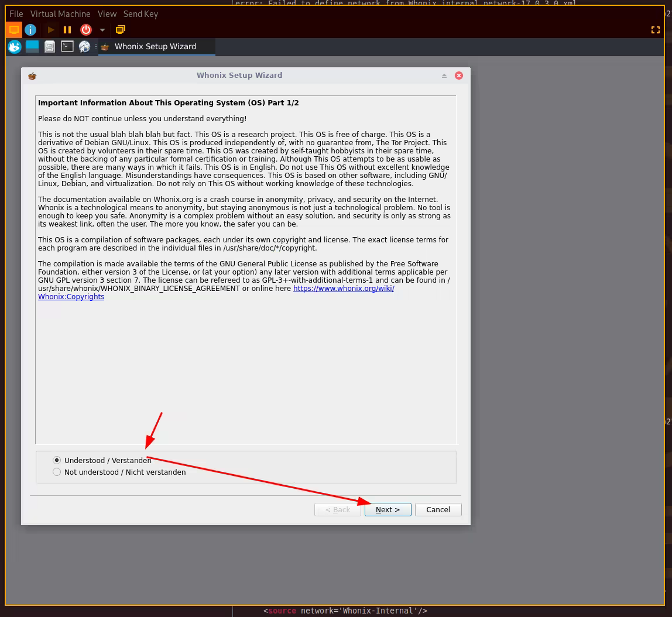Click the wizard window shade arrow
Screen dimensions: 672x617
pos(444,76)
